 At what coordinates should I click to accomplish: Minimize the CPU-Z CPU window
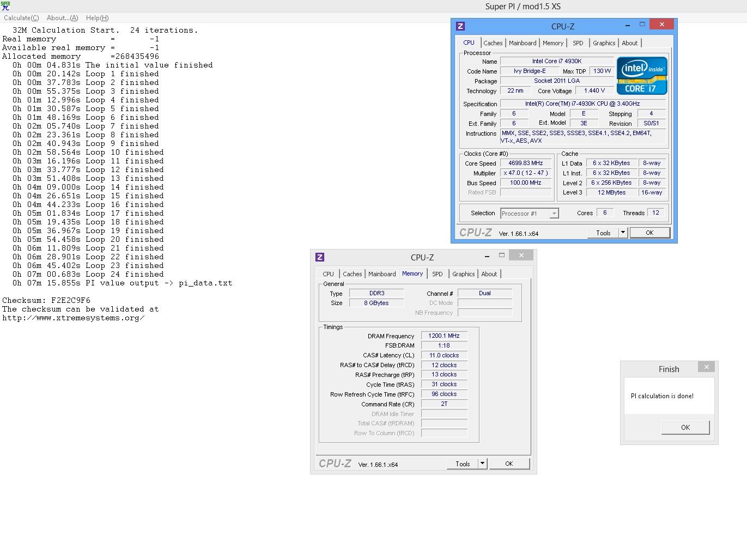click(627, 25)
